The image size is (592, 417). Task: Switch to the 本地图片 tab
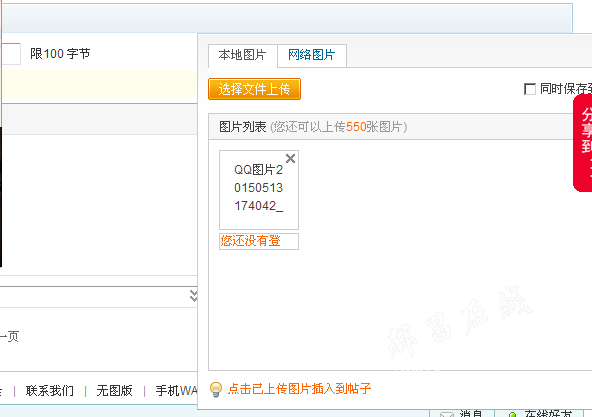coord(242,55)
